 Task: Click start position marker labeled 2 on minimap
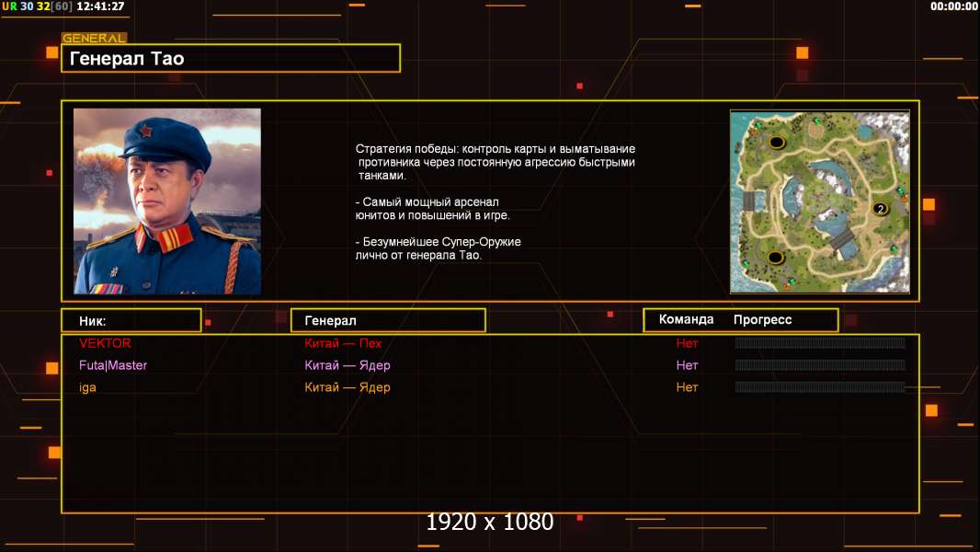click(880, 209)
